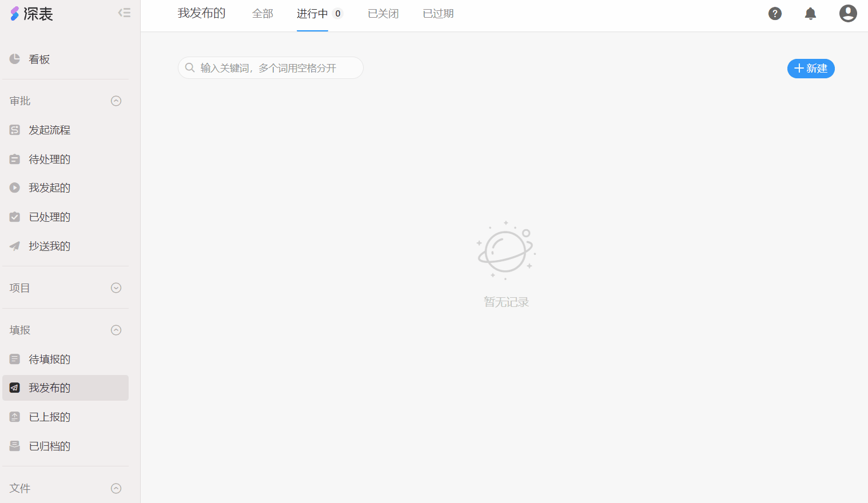Focus the keyword search input field

(274, 68)
